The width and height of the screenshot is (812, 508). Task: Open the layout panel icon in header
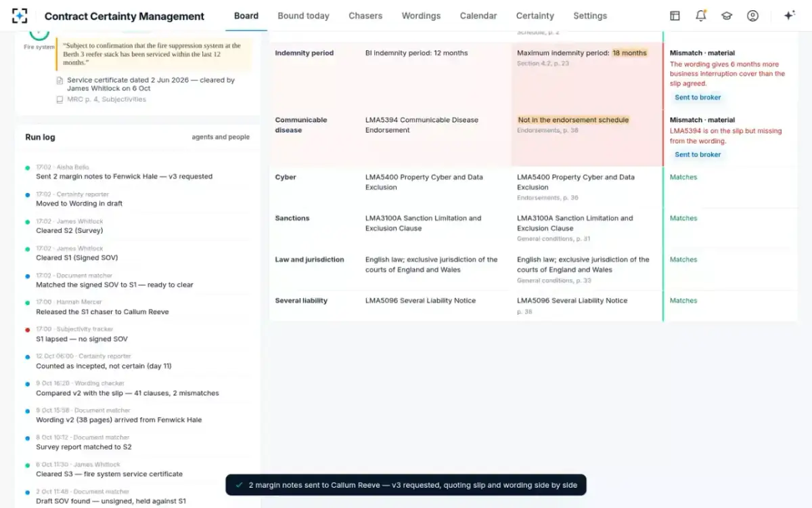click(675, 16)
